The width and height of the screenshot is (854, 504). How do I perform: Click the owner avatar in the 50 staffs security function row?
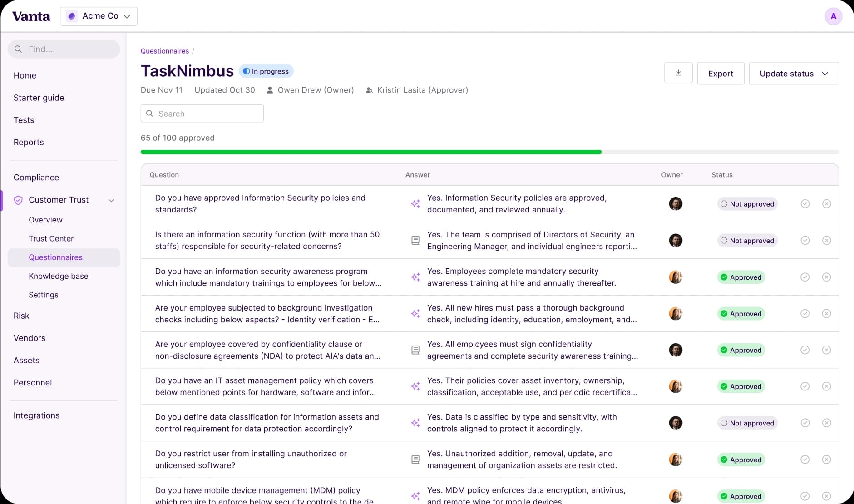[x=676, y=240]
